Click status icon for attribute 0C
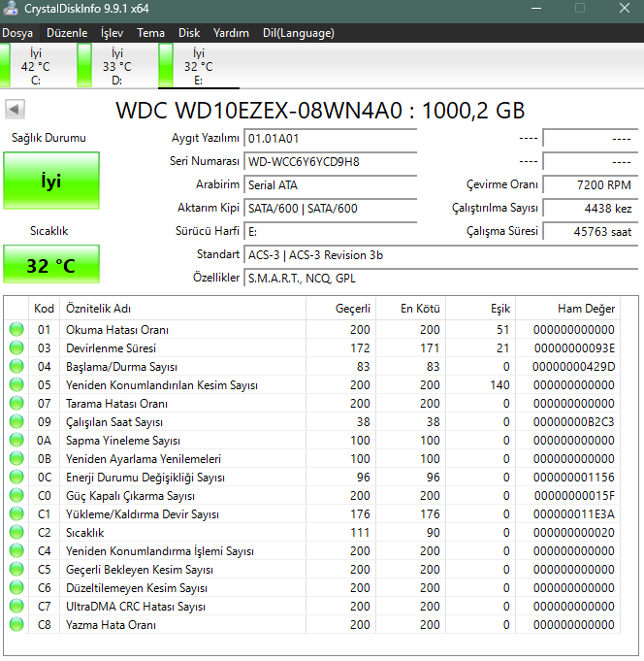This screenshot has width=644, height=661. [x=16, y=477]
